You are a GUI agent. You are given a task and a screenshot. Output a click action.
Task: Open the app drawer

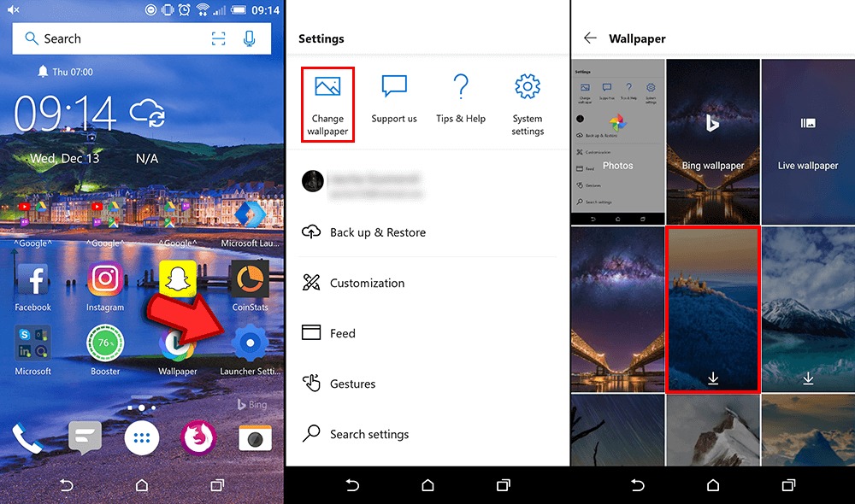pos(141,437)
